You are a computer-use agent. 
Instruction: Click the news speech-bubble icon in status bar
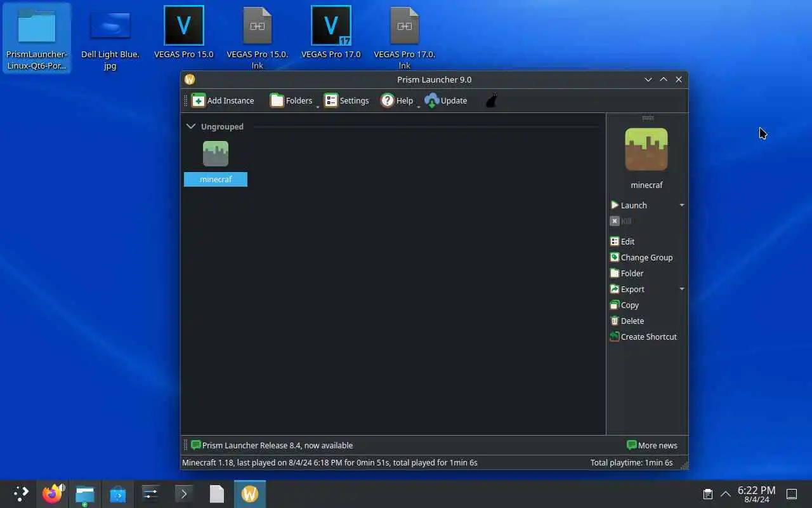(196, 445)
